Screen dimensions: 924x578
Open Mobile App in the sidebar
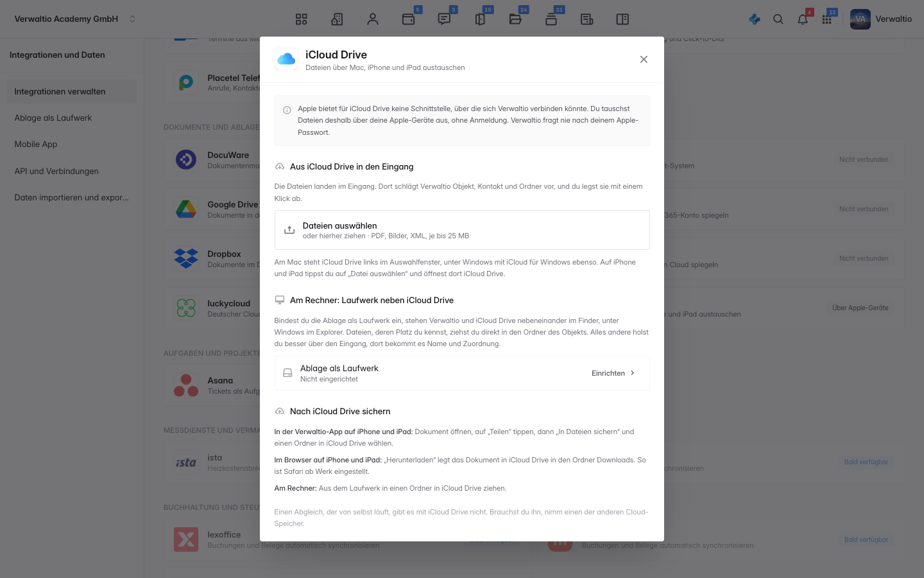72,144
